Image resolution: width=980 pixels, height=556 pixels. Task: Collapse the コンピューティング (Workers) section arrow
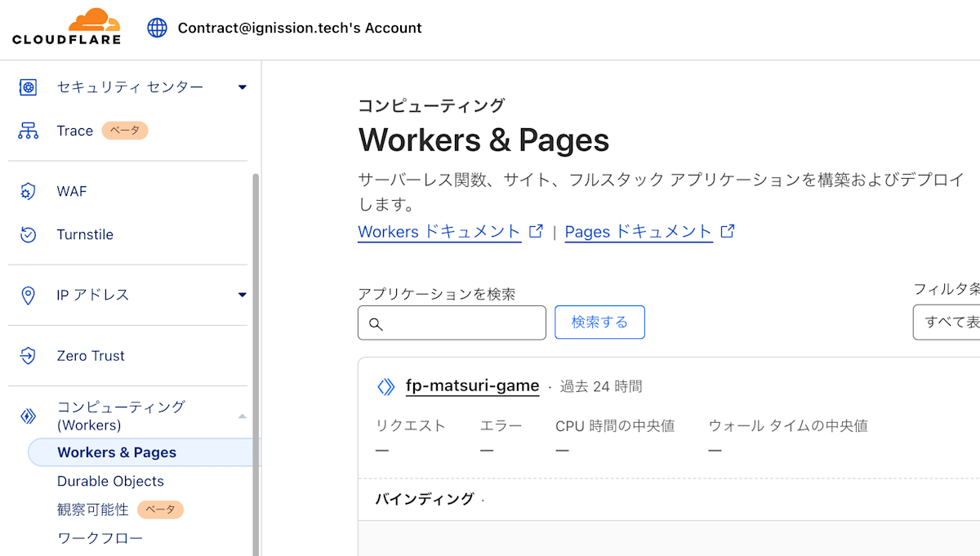coord(242,416)
